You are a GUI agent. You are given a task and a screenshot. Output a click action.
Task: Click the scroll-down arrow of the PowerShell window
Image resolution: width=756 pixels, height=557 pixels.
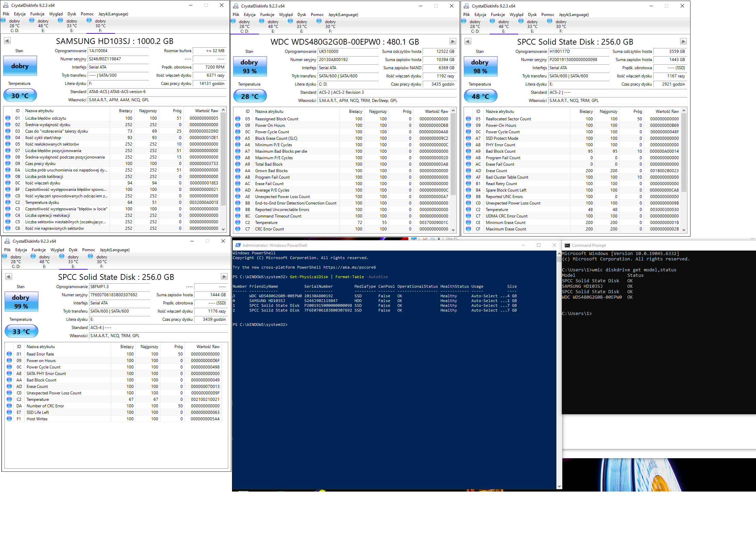point(559,486)
